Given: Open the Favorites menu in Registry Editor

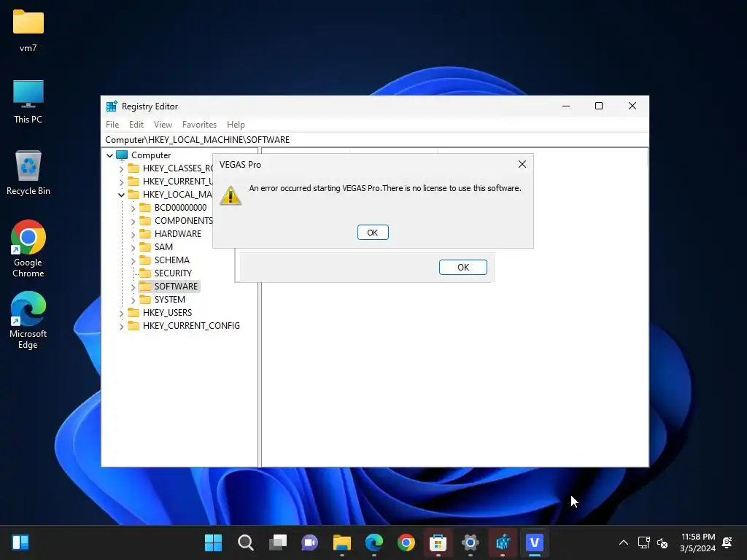Looking at the screenshot, I should [x=199, y=124].
